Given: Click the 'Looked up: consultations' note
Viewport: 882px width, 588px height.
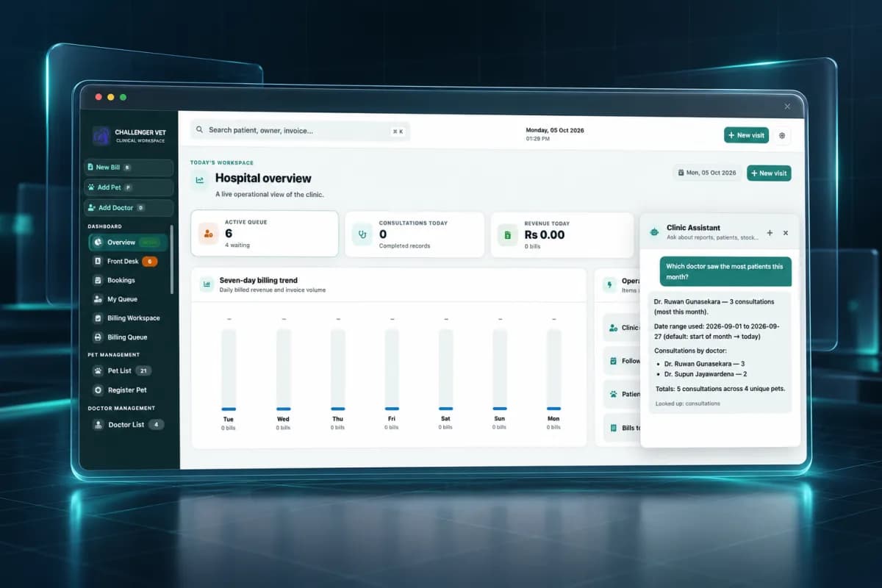Looking at the screenshot, I should pyautogui.click(x=688, y=404).
